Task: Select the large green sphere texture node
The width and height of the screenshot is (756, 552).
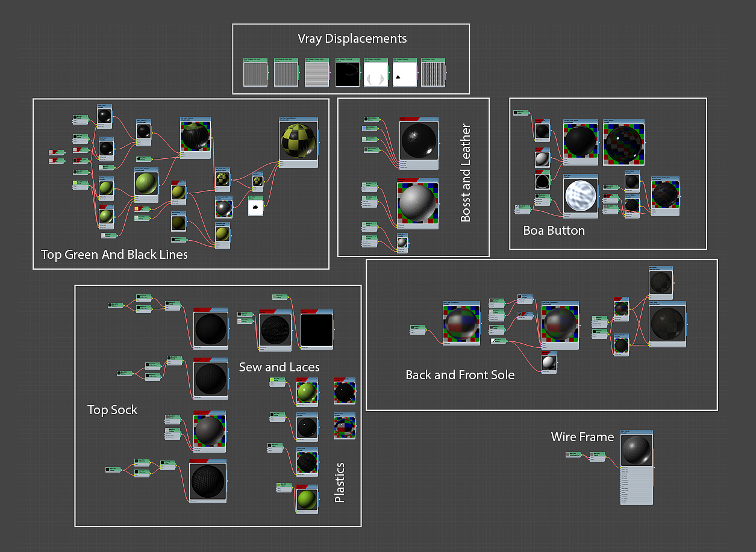Action: pyautogui.click(x=146, y=184)
